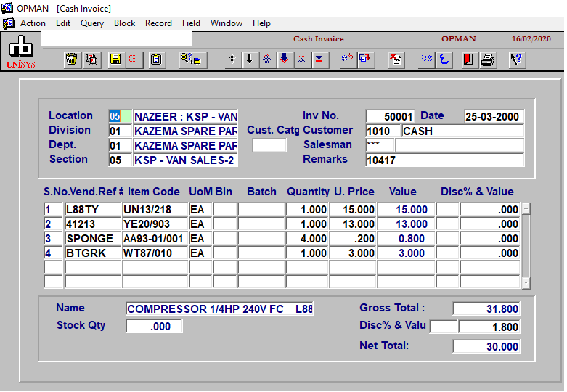Click item code WT87/010
The height and width of the screenshot is (392, 567).
[155, 253]
